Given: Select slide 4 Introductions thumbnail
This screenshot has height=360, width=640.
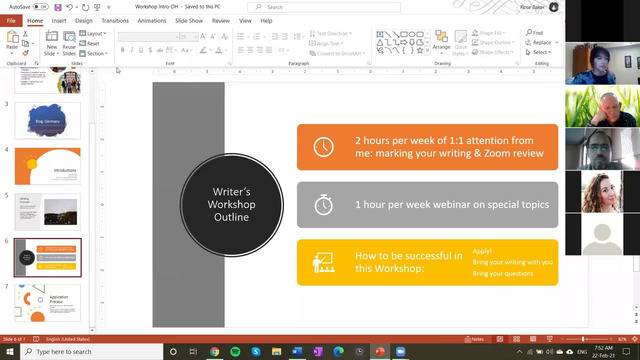Looking at the screenshot, I should (x=48, y=166).
